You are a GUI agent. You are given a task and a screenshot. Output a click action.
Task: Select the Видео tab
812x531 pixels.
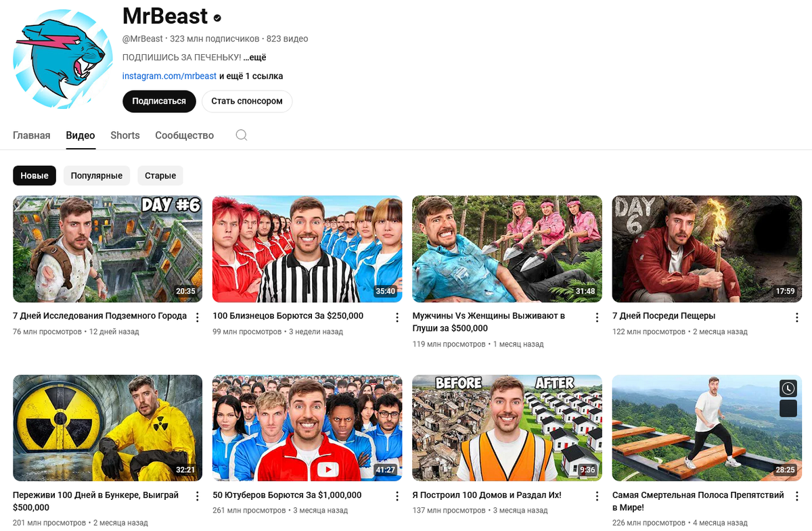pos(81,135)
